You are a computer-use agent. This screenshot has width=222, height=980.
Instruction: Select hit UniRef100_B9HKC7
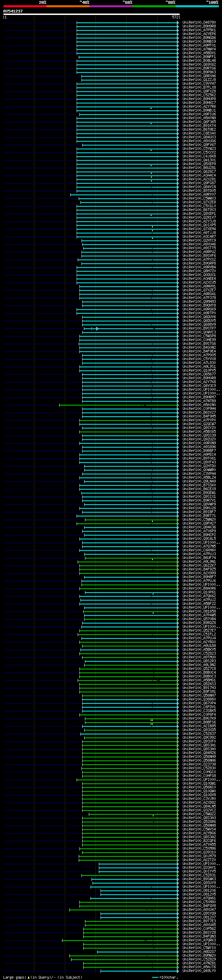(x=199, y=103)
